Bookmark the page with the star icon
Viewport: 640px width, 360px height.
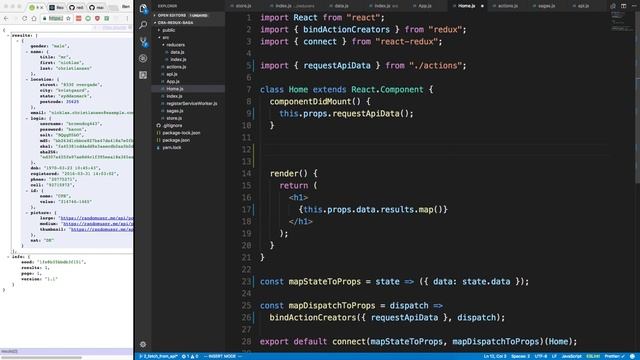[x=68, y=18]
